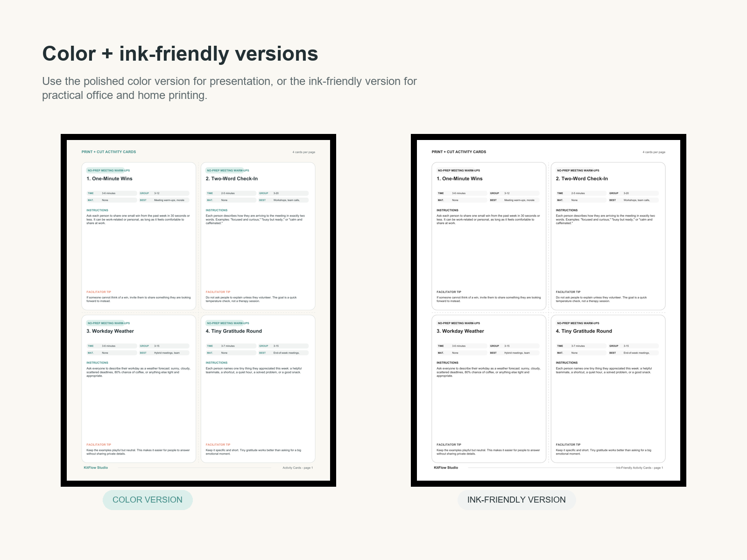Viewport: 747px width, 560px height.
Task: Click FACILITATOR TIP heading in ink-friendly Tiny Gratitude Round card
Action: coord(568,445)
